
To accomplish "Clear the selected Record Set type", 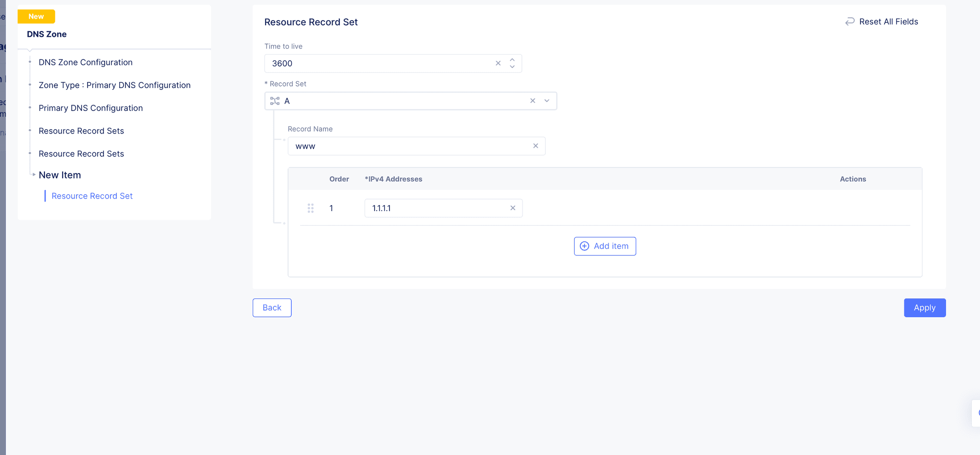I will [533, 100].
